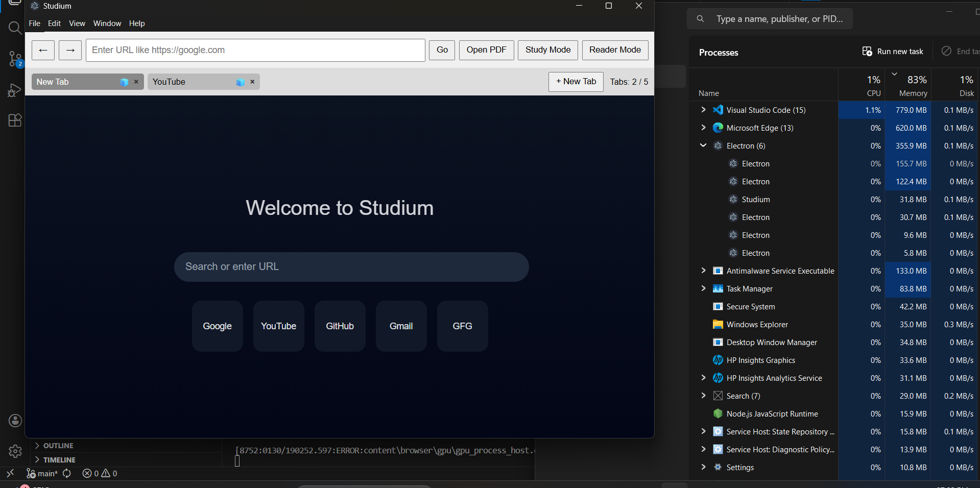The width and height of the screenshot is (980, 488).
Task: Click the HP Insights Graphics icon
Action: 718,360
